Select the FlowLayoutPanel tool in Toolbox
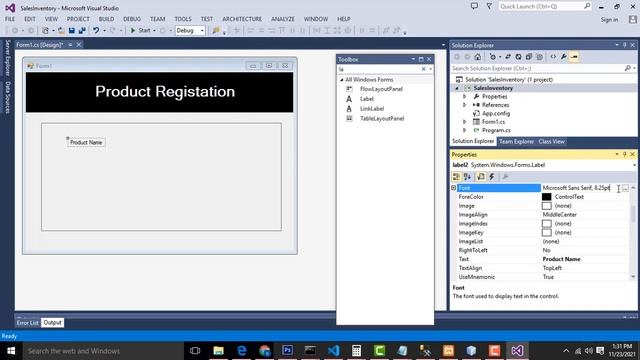This screenshot has height=360, width=640. pyautogui.click(x=381, y=89)
